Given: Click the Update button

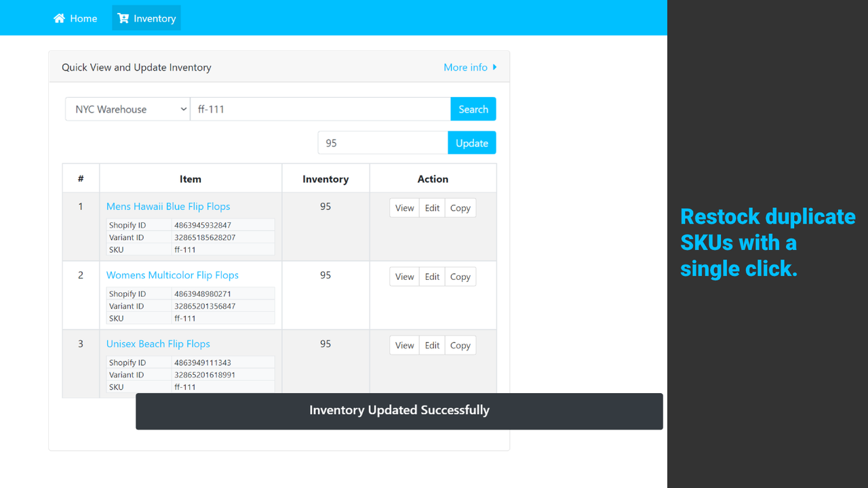Looking at the screenshot, I should pyautogui.click(x=472, y=143).
